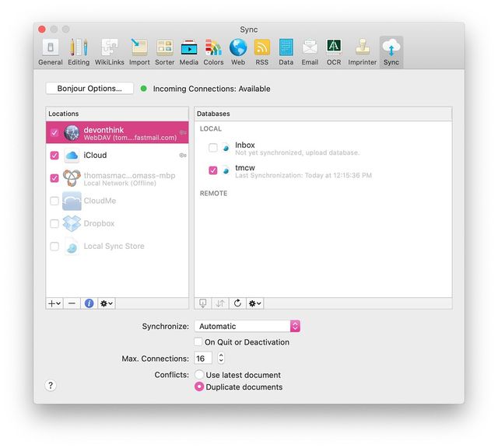Click the download database icon under Databases

click(x=202, y=303)
